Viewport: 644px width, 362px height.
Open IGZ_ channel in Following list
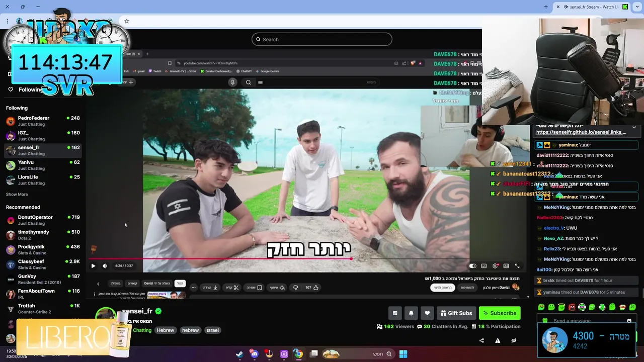43,136
